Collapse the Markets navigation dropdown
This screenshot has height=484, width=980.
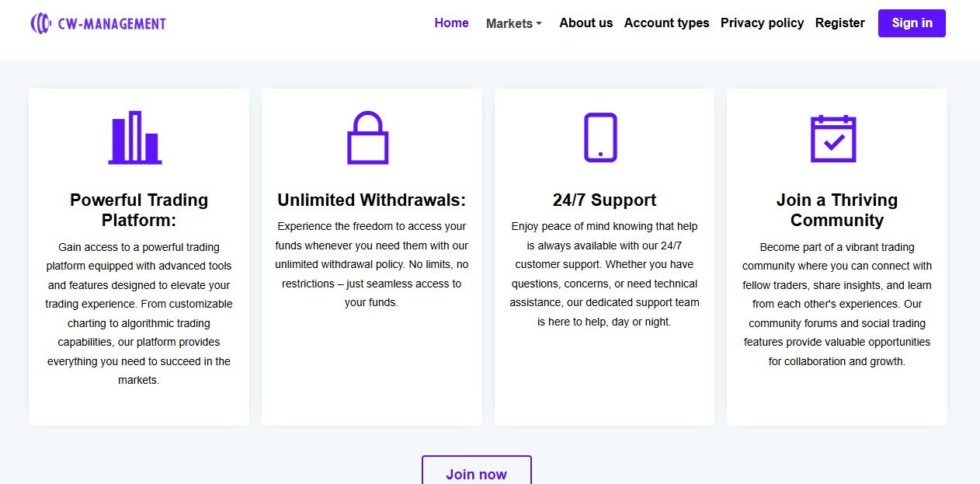513,23
